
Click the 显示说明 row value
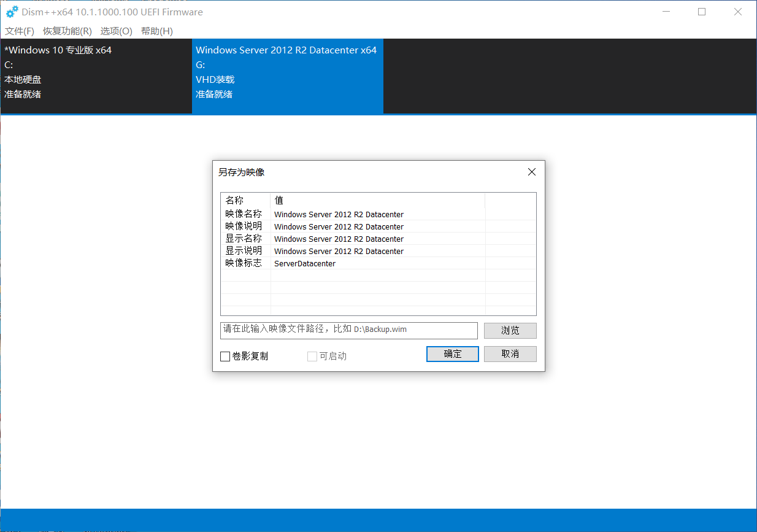pyautogui.click(x=339, y=251)
